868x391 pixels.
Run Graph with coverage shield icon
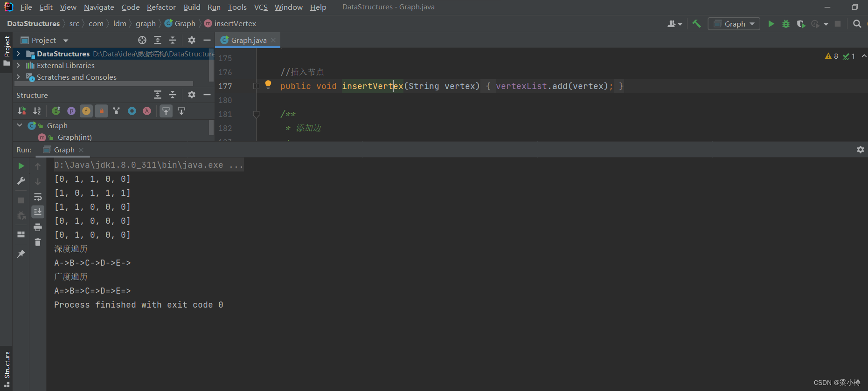tap(801, 24)
